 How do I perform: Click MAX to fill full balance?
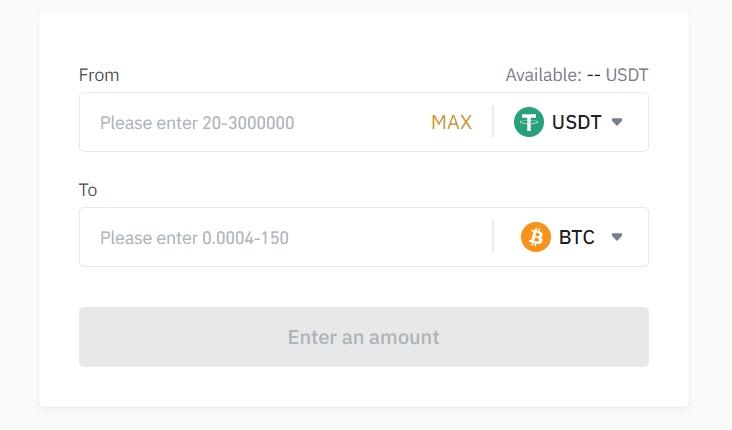click(451, 122)
